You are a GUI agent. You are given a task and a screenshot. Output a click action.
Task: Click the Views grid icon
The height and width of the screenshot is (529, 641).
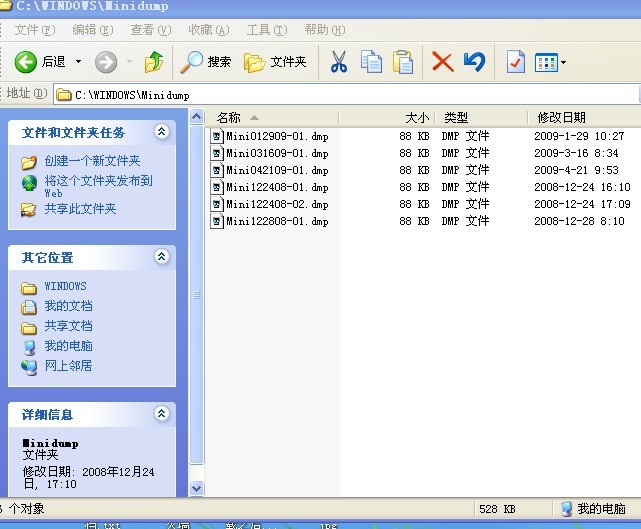coord(546,63)
